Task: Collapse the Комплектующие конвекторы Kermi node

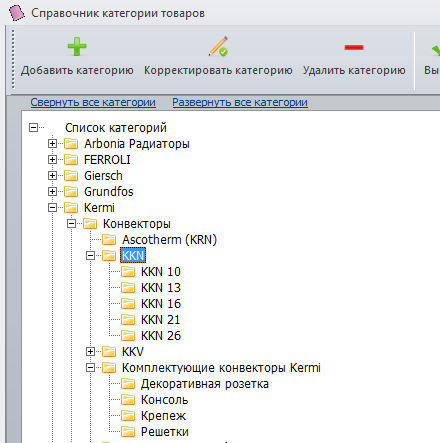Action: (x=90, y=368)
